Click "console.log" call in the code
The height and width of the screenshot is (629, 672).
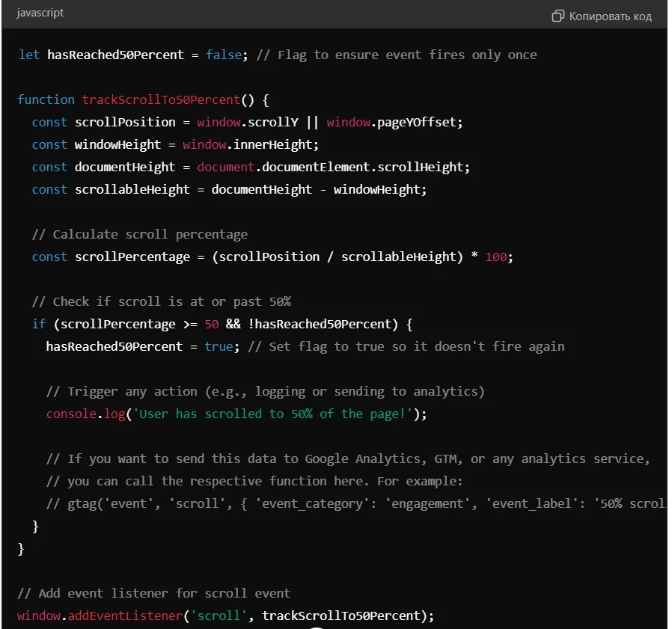point(86,414)
